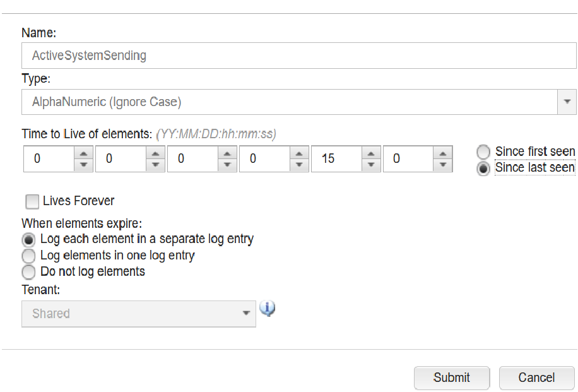Increment the months field using the up arrow
This screenshot has width=578, height=392.
pos(155,155)
